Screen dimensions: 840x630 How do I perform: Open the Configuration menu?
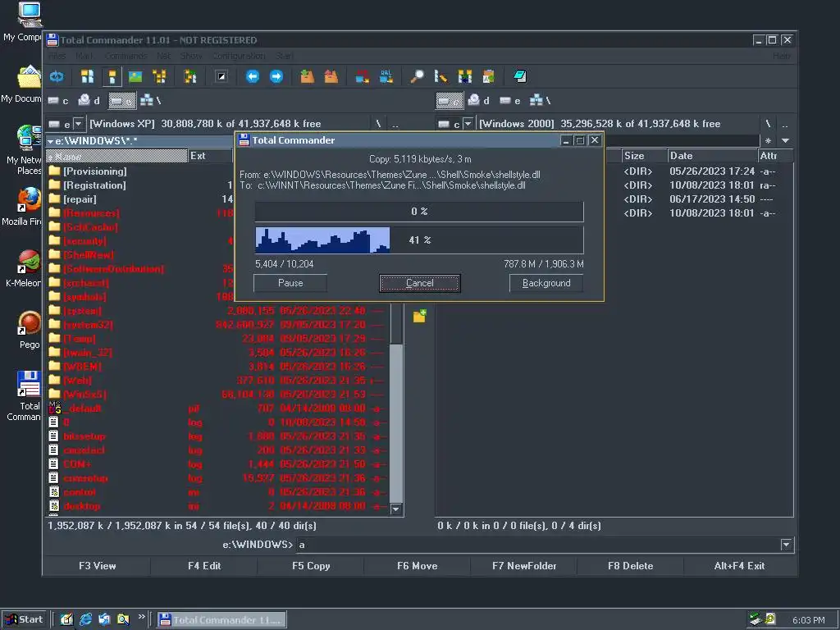pos(239,56)
